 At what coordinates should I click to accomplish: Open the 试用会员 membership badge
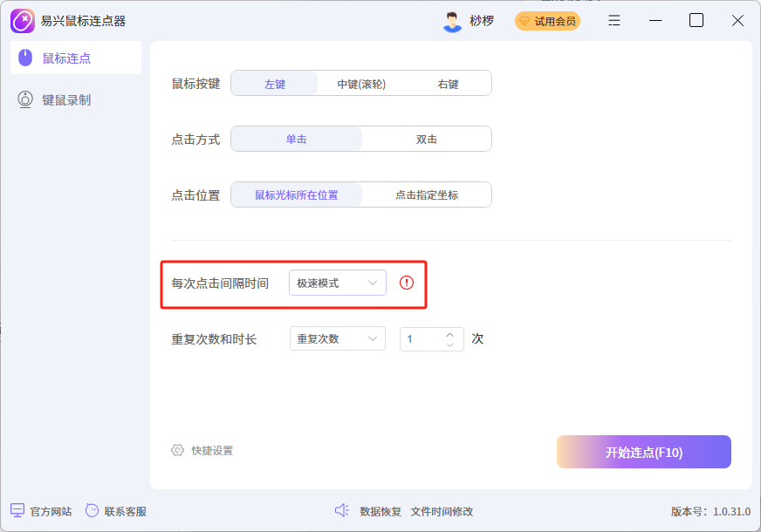pos(547,21)
